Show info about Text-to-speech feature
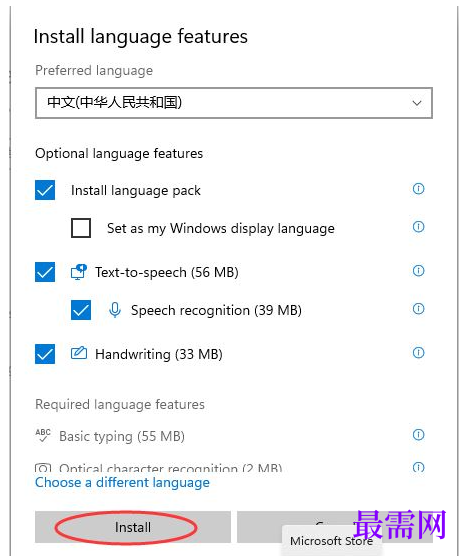The width and height of the screenshot is (465, 556). [418, 271]
